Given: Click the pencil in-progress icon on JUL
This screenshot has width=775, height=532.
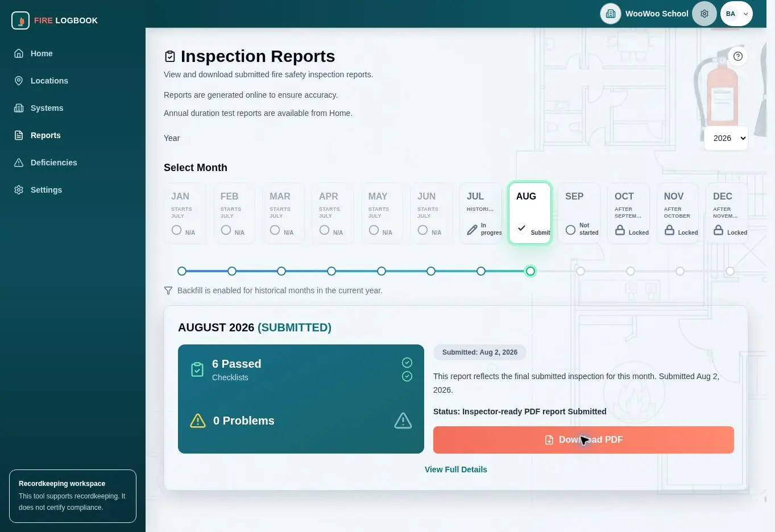Looking at the screenshot, I should [x=472, y=230].
